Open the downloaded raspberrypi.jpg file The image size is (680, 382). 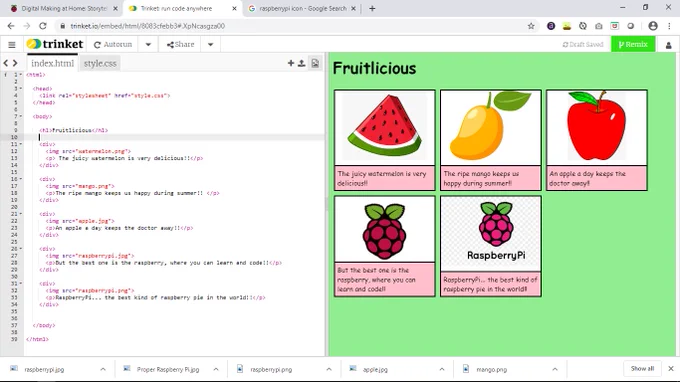[x=44, y=369]
